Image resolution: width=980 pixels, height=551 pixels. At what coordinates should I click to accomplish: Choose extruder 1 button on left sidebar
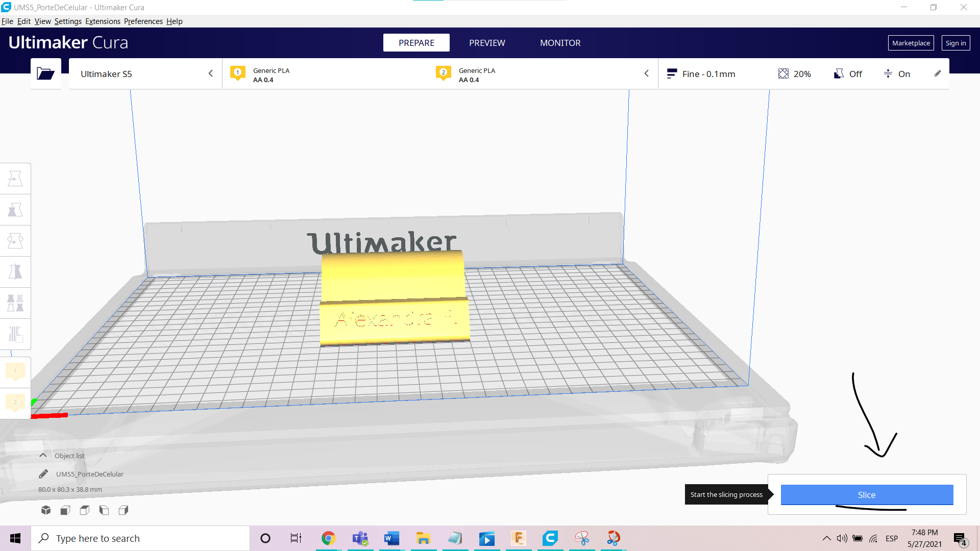tap(15, 371)
